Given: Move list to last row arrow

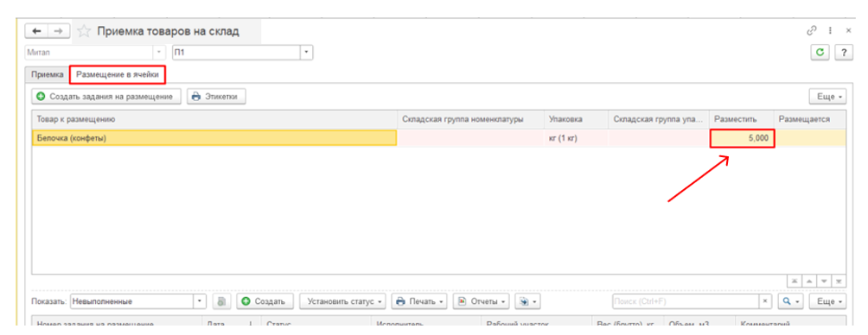Looking at the screenshot, I should click(839, 281).
